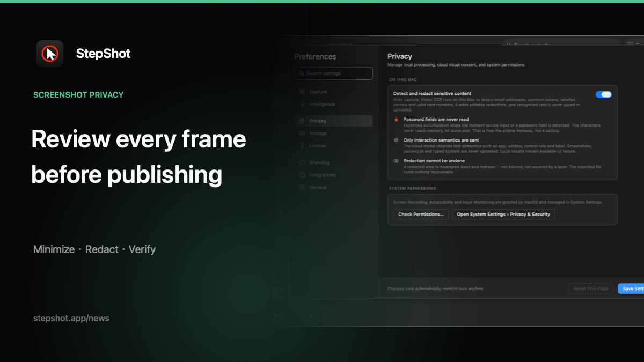Screen dimensions: 644x362
Task: Open the Integrations icon in sidebar
Action: point(302,175)
